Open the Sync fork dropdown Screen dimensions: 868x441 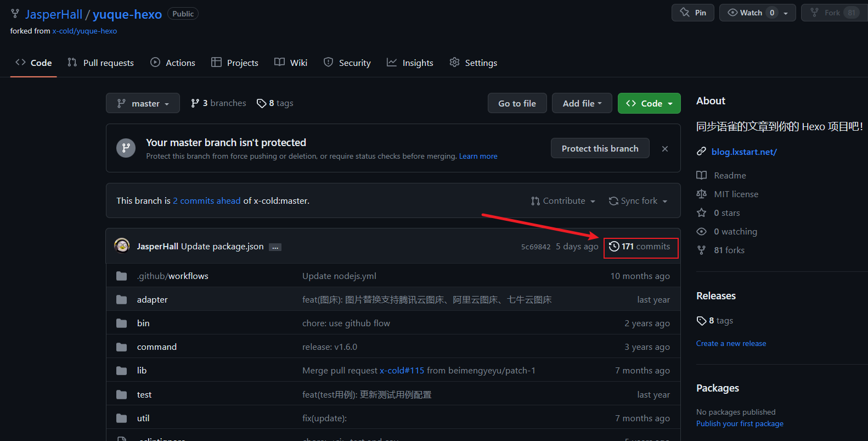[x=638, y=201]
